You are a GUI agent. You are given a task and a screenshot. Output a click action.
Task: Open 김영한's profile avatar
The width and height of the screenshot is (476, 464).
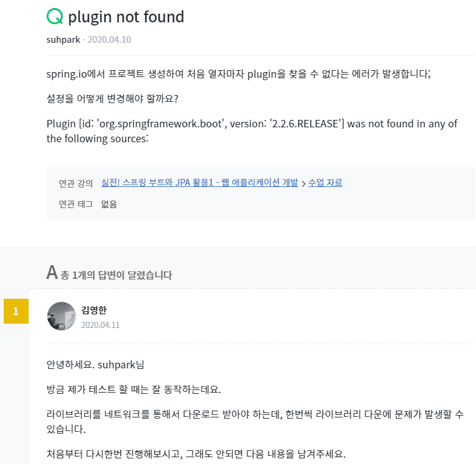click(x=62, y=316)
